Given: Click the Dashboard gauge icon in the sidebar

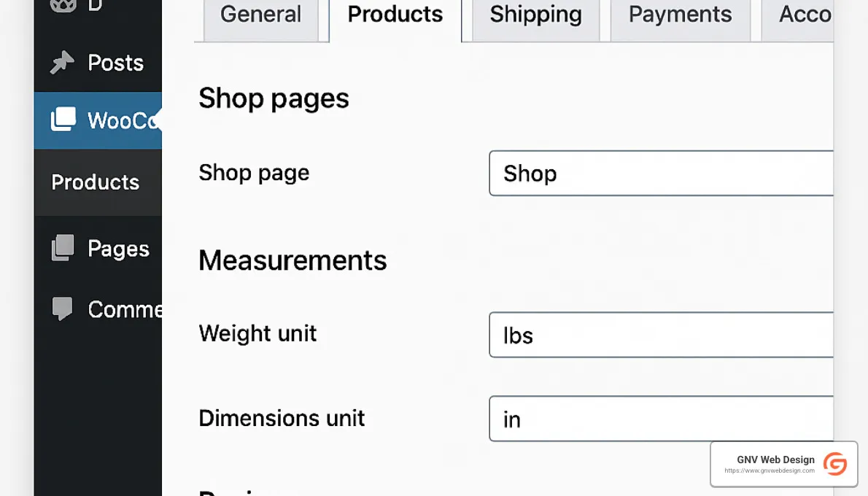Looking at the screenshot, I should pyautogui.click(x=62, y=6).
